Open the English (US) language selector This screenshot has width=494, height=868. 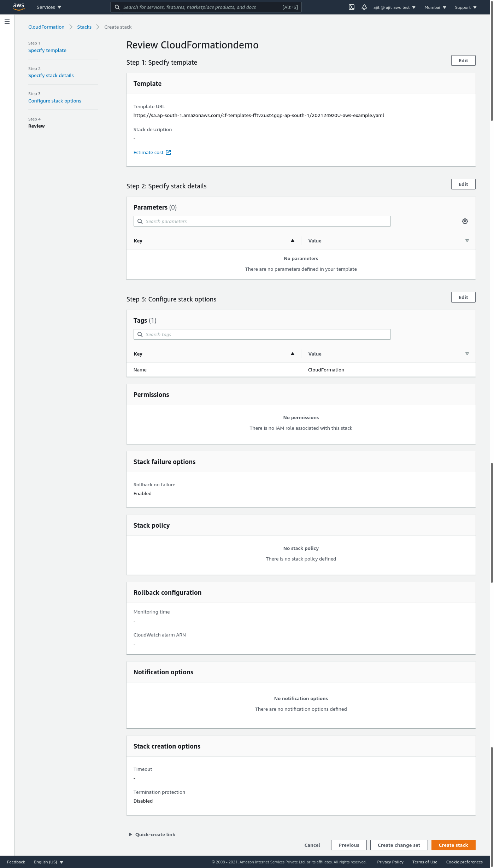click(48, 862)
